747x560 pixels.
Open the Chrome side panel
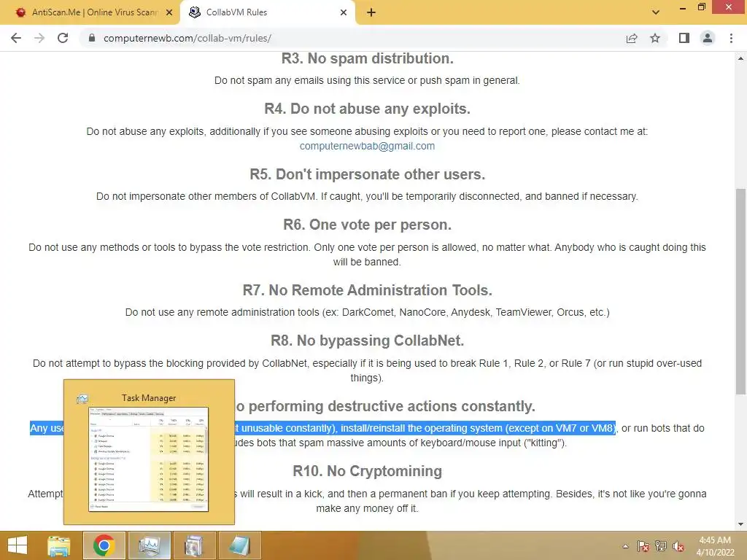pos(684,38)
